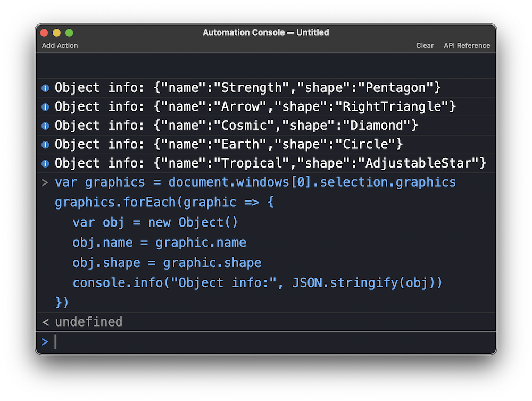Clear the console output
Viewport: 532px width, 401px height.
click(425, 45)
